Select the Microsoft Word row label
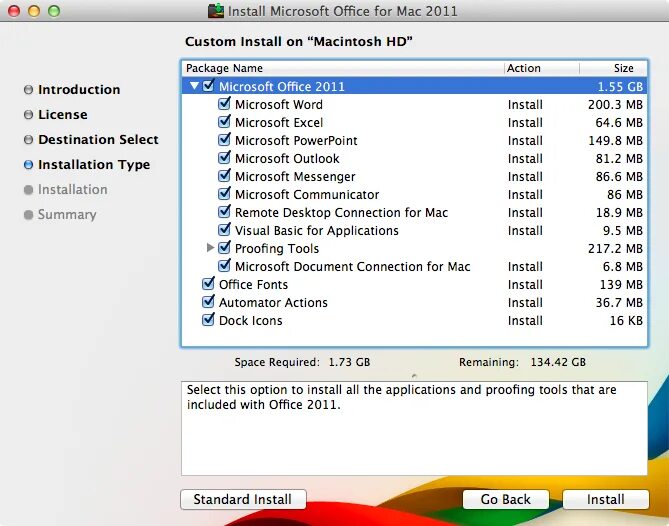669x526 pixels. (x=279, y=105)
